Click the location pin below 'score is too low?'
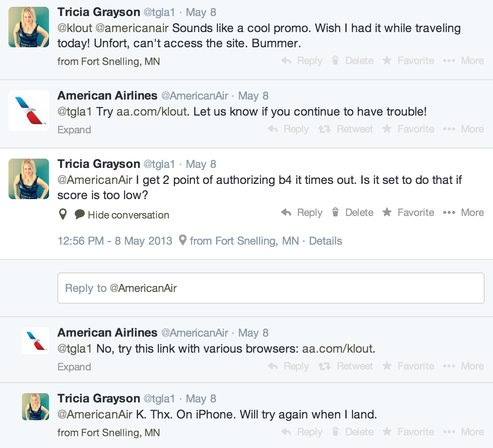Viewport: 493px width, 448px height. pyautogui.click(x=63, y=214)
